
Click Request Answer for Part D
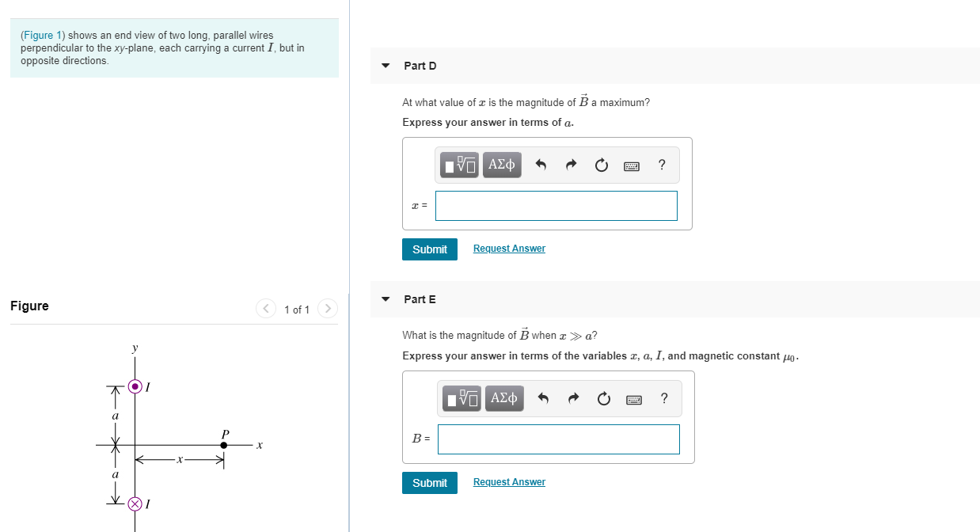pos(508,248)
